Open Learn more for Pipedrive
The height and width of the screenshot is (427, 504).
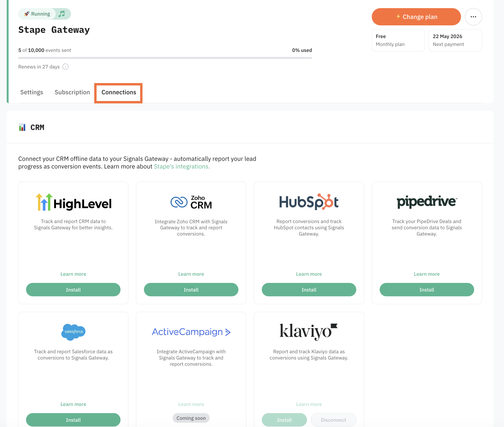427,274
